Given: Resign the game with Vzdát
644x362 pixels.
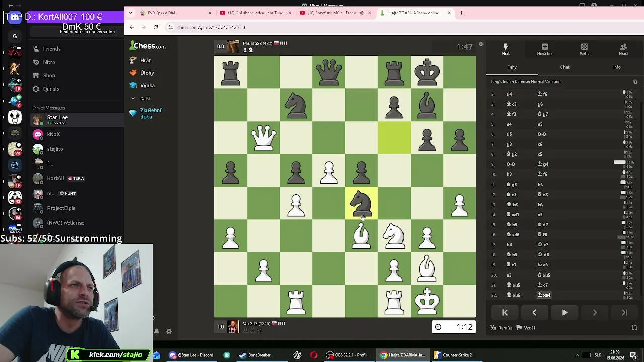Looking at the screenshot, I should pyautogui.click(x=527, y=328).
